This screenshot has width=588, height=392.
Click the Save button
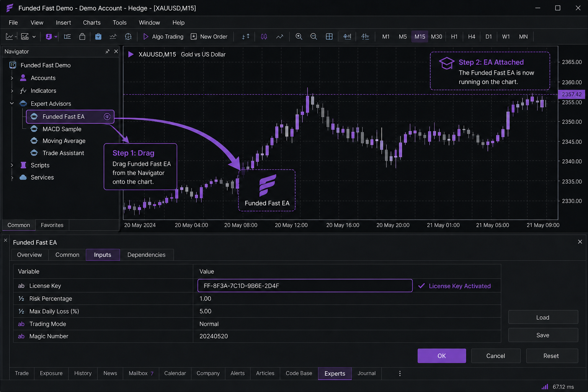[x=543, y=335]
